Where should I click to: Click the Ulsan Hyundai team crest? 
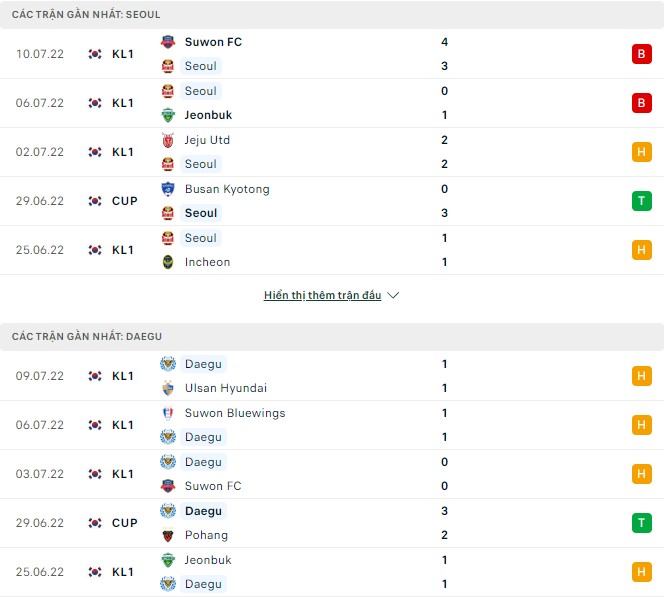(x=168, y=388)
